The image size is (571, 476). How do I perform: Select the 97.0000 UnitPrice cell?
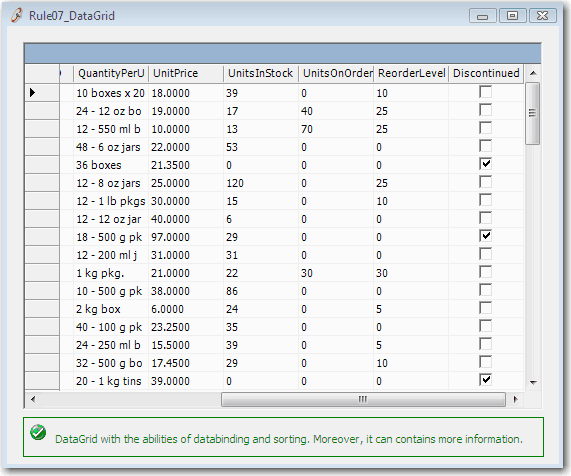click(x=186, y=237)
